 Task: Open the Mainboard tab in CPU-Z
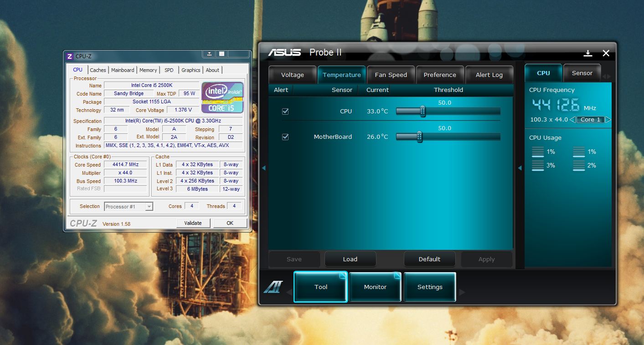coord(123,70)
